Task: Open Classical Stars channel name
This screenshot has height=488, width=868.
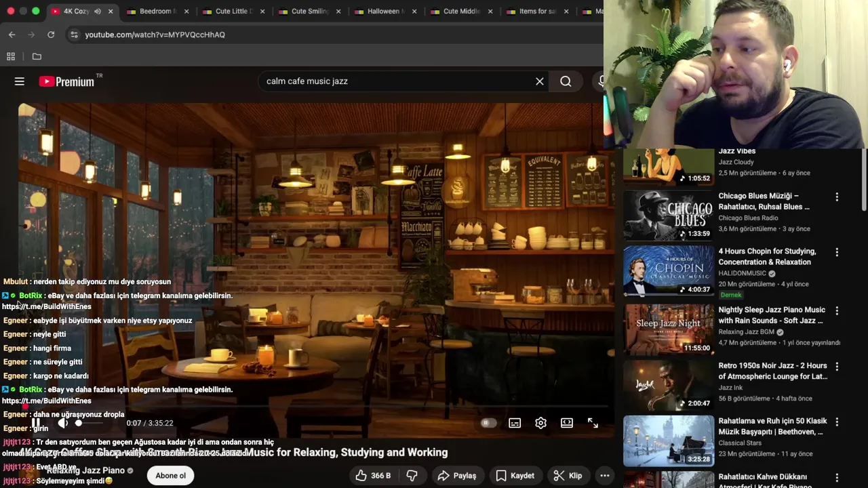Action: click(x=740, y=443)
